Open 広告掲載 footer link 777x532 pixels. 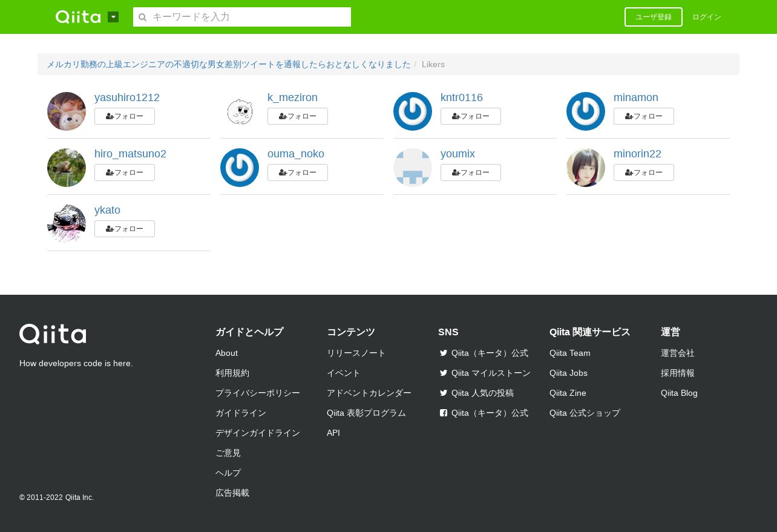(x=232, y=493)
